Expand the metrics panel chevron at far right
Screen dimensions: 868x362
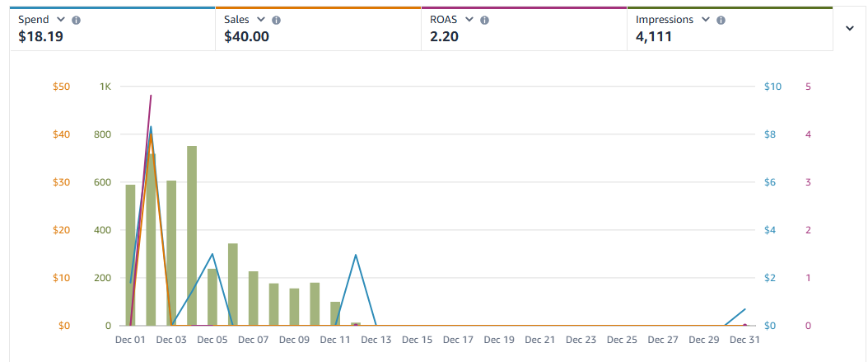(850, 28)
